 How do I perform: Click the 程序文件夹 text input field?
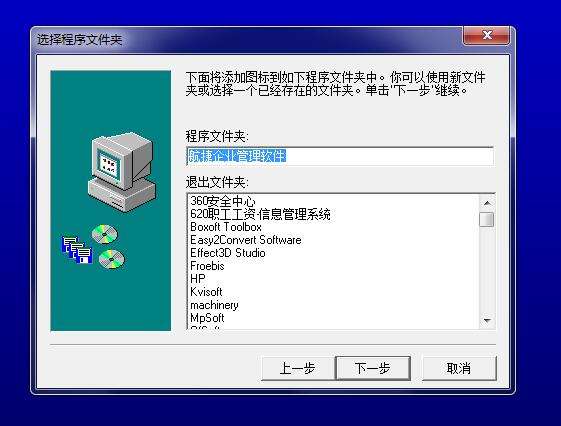(x=340, y=156)
